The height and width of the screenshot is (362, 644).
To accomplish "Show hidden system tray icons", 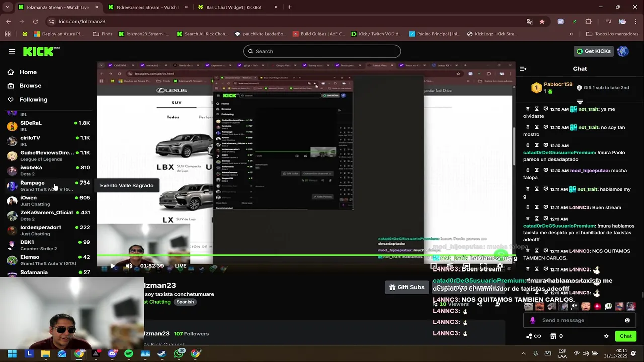I will click(523, 354).
